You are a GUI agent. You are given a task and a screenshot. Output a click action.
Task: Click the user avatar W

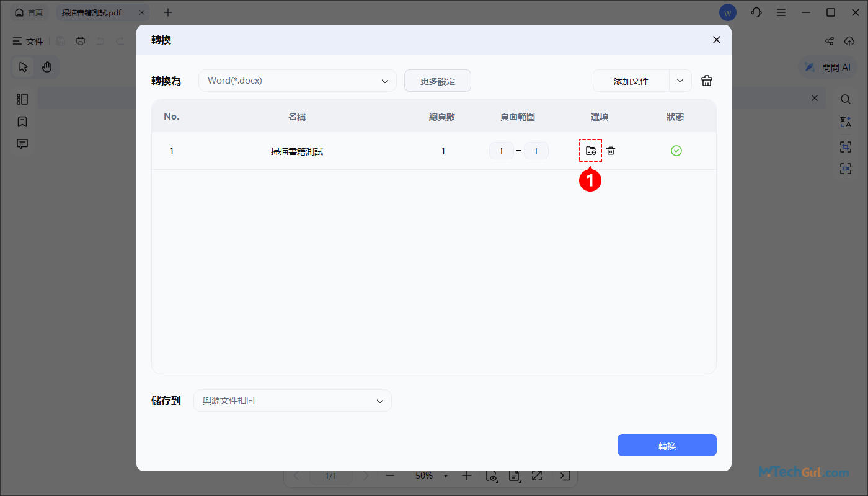click(728, 12)
